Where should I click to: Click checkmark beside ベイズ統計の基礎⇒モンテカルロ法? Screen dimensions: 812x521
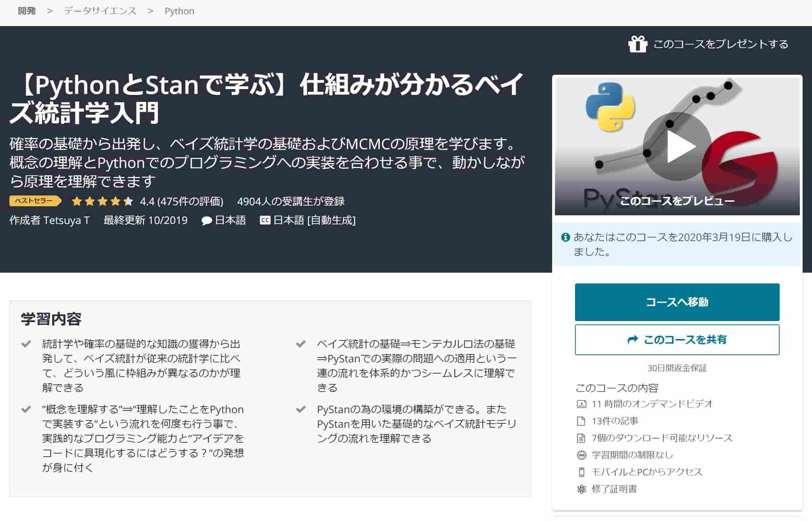point(301,344)
